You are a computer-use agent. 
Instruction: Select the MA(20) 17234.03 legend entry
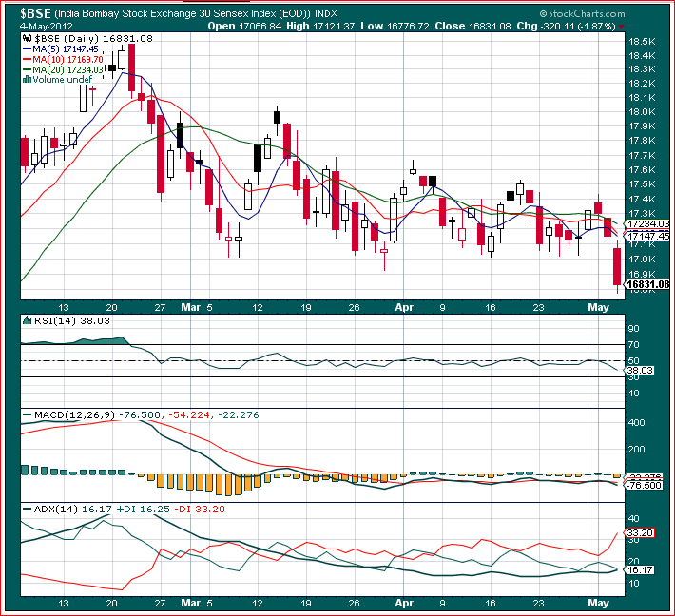click(63, 69)
